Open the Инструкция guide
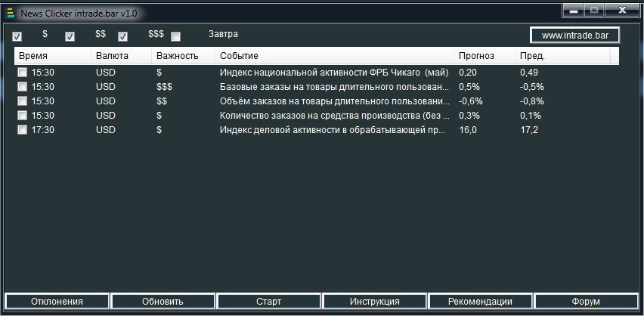 (x=374, y=301)
